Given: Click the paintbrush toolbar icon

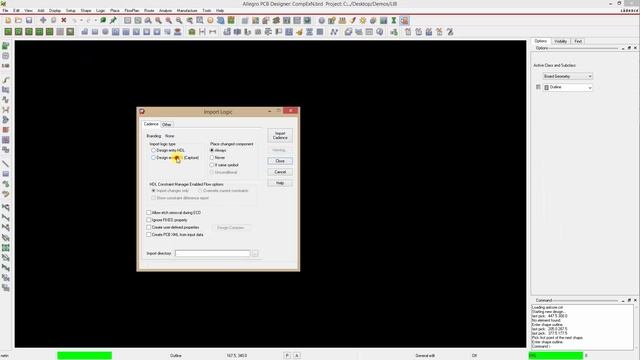Looking at the screenshot, I should tap(352, 20).
